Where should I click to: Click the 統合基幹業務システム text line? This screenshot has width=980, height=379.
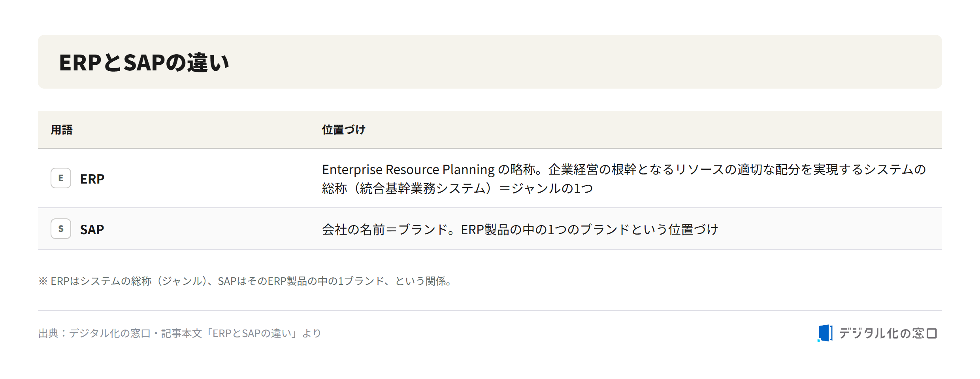pos(458,188)
